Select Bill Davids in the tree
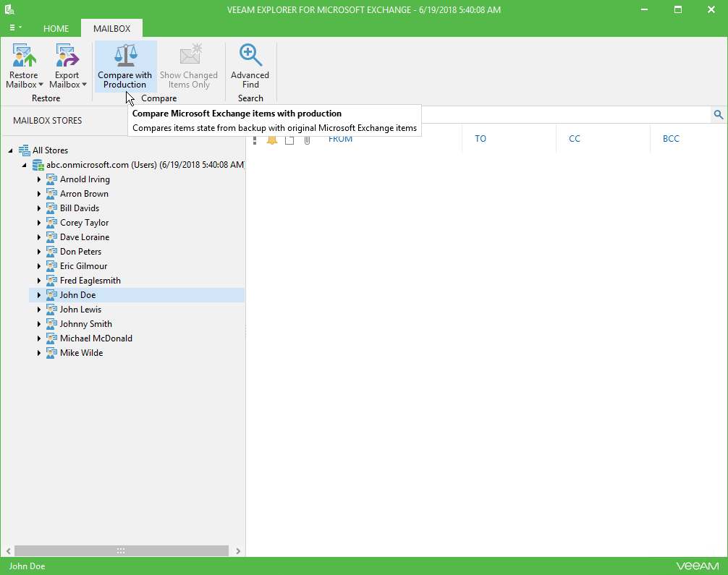The height and width of the screenshot is (575, 728). coord(80,208)
